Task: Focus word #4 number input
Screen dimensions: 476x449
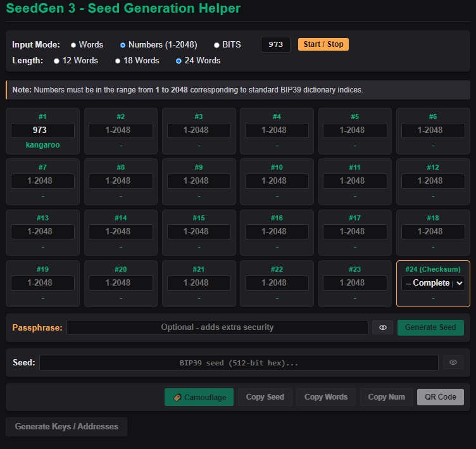Action: [x=277, y=130]
